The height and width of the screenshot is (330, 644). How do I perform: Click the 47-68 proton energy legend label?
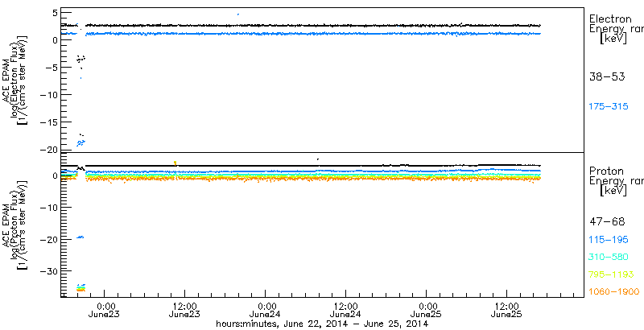607,222
